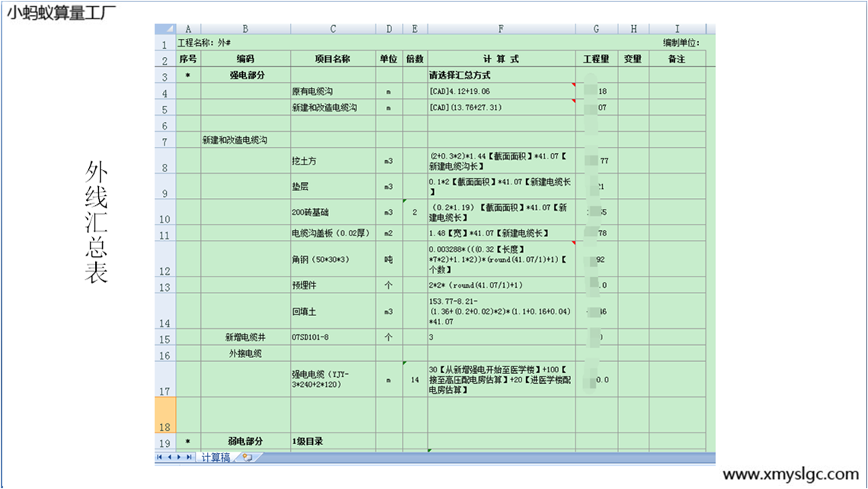This screenshot has height=489, width=868.
Task: Jump to the first sheet using navigation arrow
Action: click(x=160, y=457)
